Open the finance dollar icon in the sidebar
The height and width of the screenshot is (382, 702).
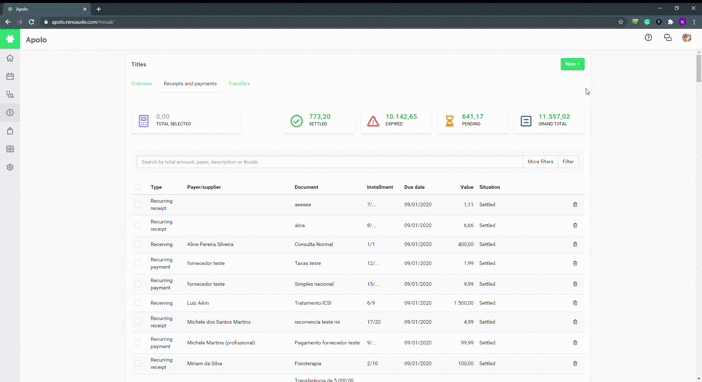[10, 113]
